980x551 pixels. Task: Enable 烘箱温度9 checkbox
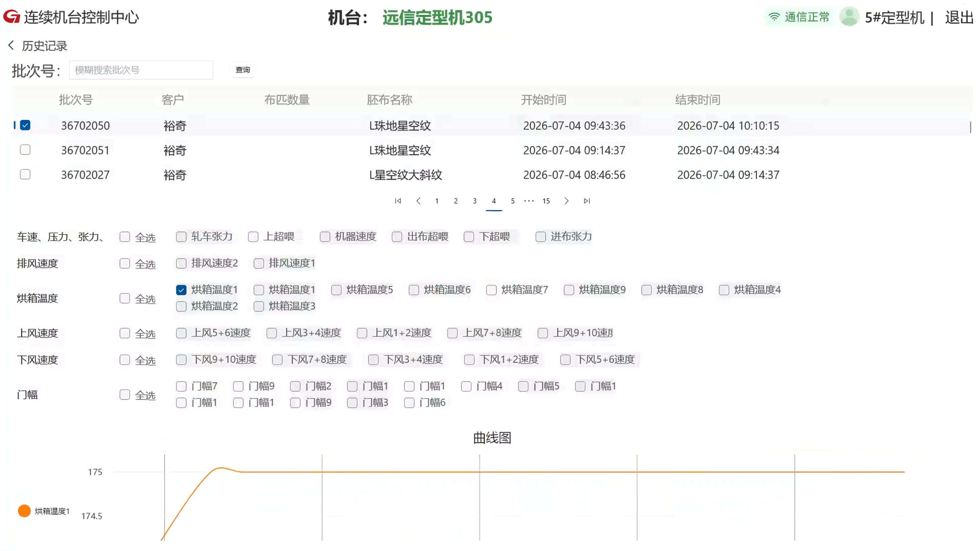pyautogui.click(x=570, y=290)
